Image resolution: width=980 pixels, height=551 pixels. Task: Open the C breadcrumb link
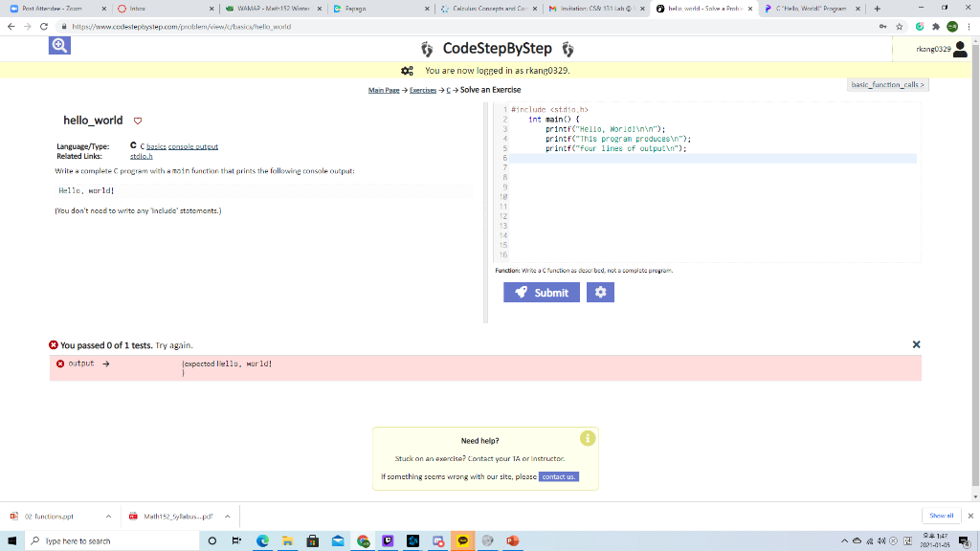coord(448,90)
